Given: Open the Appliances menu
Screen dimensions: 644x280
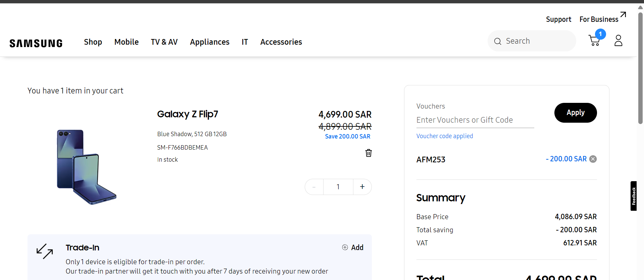Looking at the screenshot, I should tap(210, 42).
